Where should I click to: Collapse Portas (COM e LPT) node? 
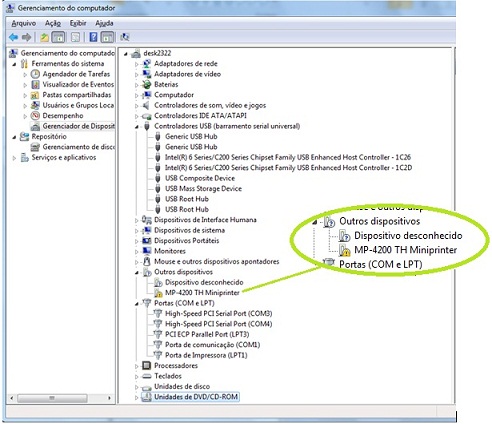pyautogui.click(x=136, y=304)
